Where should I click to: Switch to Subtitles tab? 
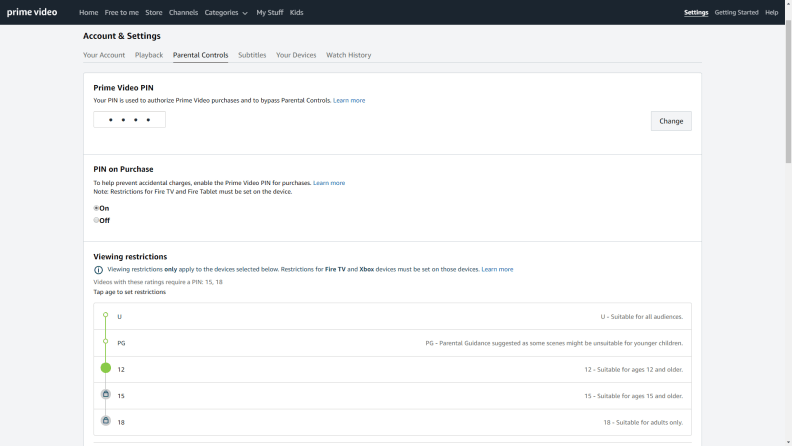coord(252,55)
